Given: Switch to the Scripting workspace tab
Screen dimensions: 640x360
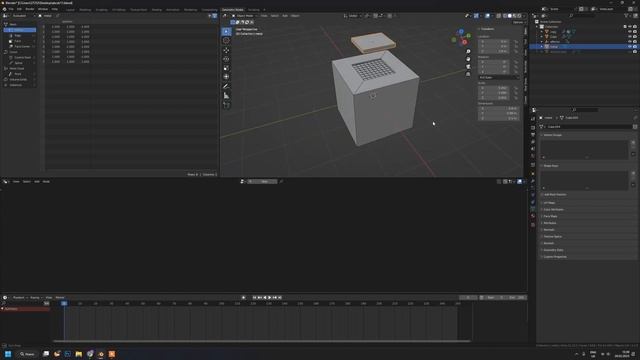Looking at the screenshot, I should pos(253,9).
